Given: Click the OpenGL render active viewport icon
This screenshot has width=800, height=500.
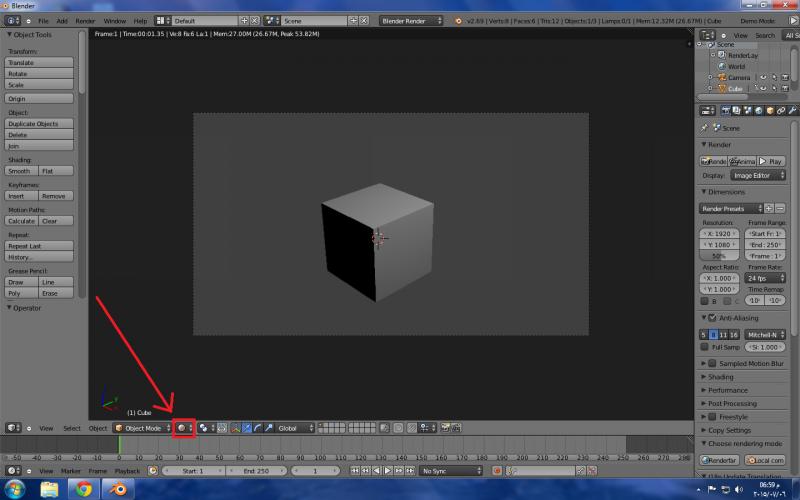Looking at the screenshot, I should coord(445,428).
